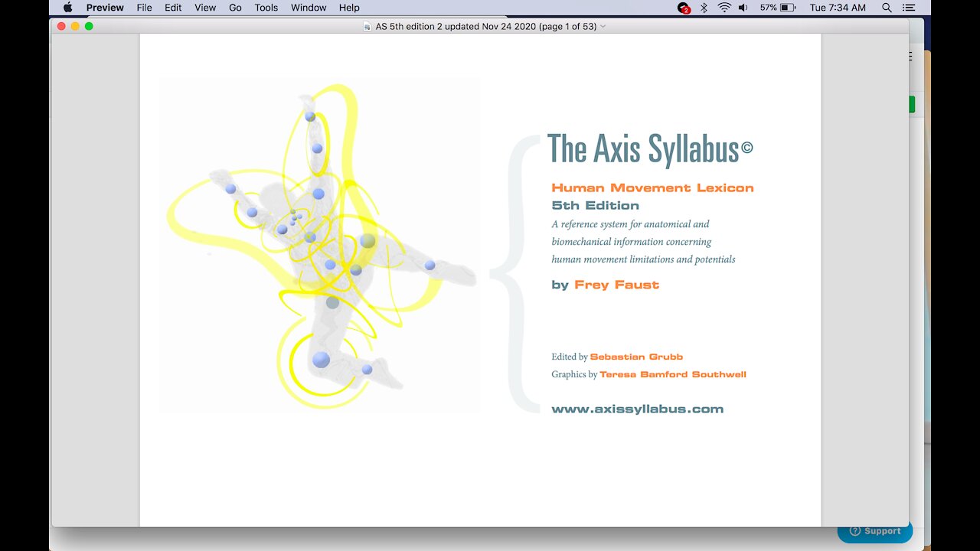
Task: Click the Human Movement Lexicon heading
Action: pyautogui.click(x=652, y=187)
